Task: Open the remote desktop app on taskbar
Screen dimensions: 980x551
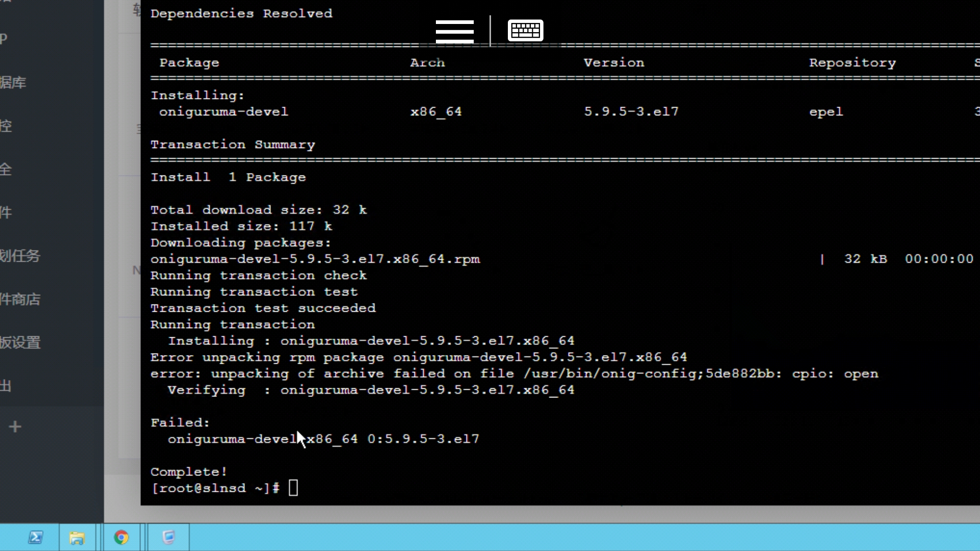Action: 169,537
